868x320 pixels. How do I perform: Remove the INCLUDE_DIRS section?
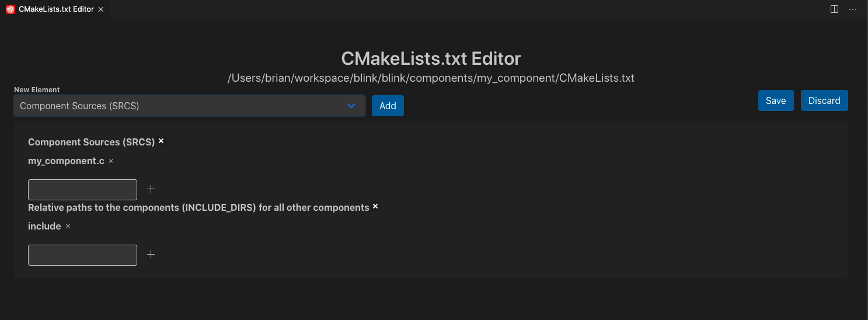[x=375, y=206]
